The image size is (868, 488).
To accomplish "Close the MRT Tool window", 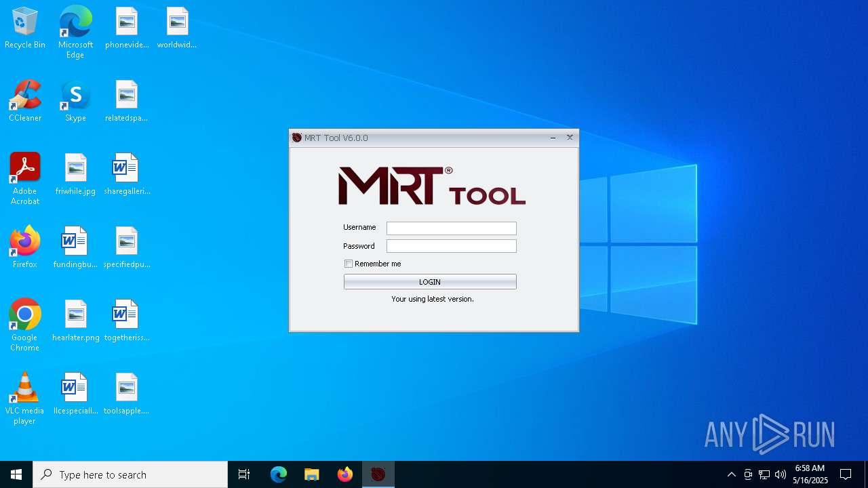I will coord(570,138).
